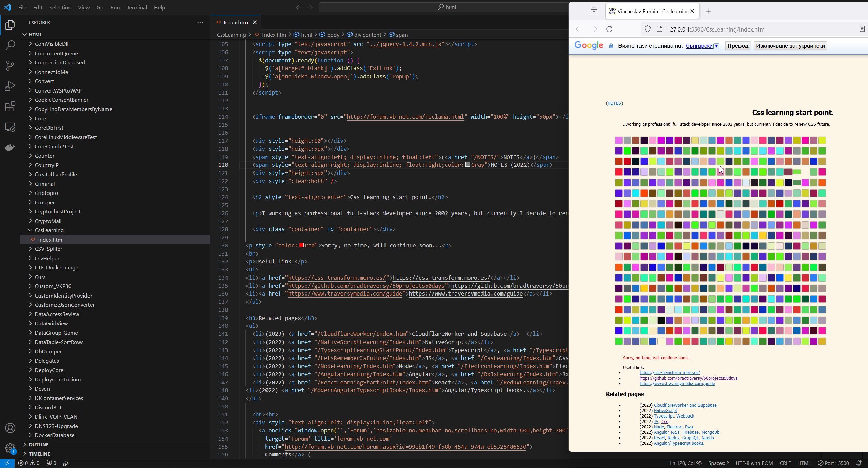
Task: Click the Accounts icon in activity bar
Action: [x=10, y=428]
